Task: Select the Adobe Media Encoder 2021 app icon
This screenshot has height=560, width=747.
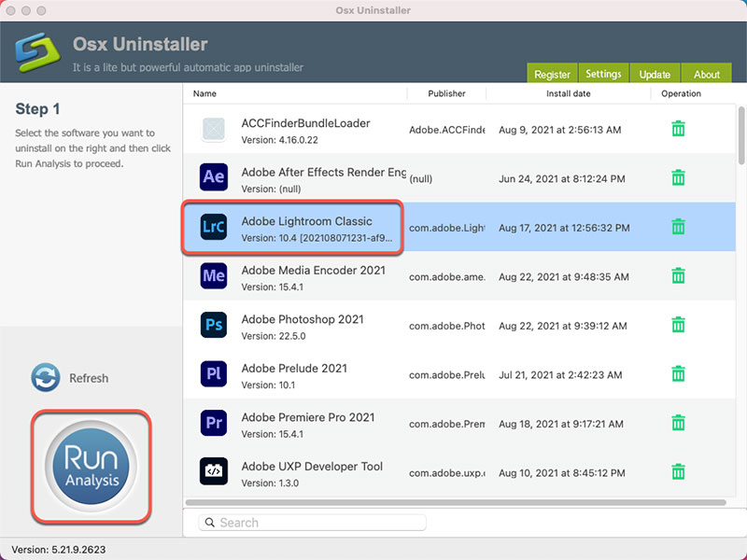Action: [x=214, y=276]
